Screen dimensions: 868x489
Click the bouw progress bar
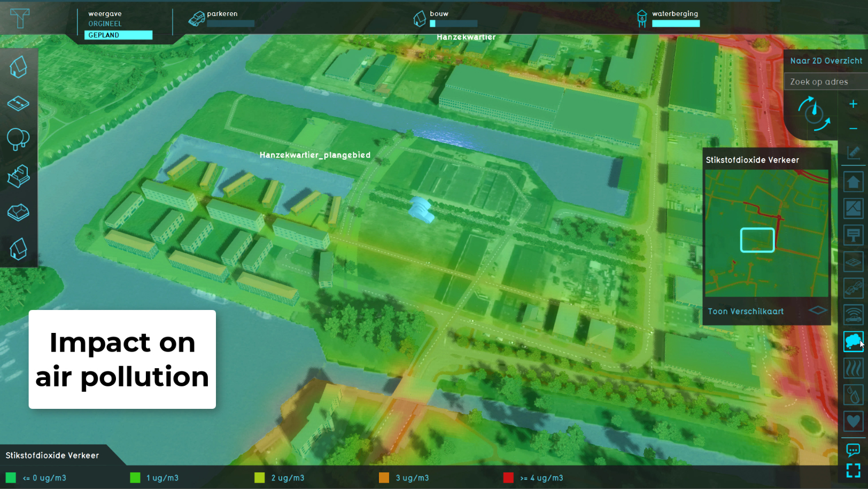pyautogui.click(x=454, y=24)
